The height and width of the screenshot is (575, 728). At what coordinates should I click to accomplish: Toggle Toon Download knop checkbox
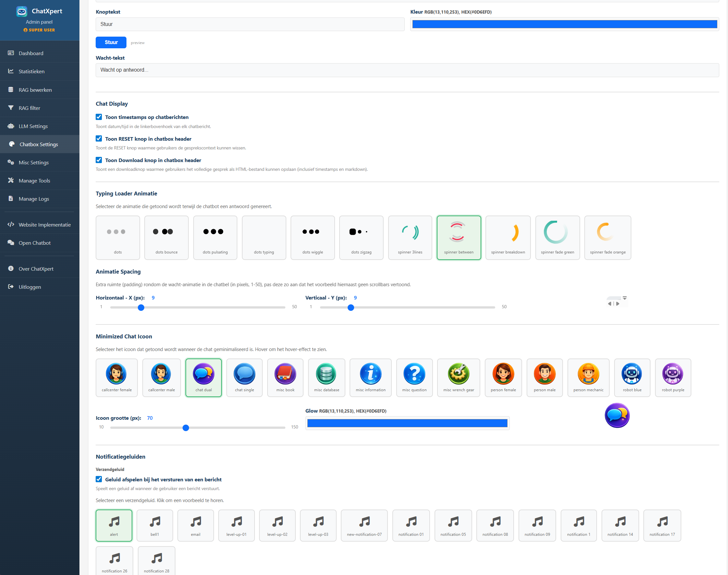(99, 160)
